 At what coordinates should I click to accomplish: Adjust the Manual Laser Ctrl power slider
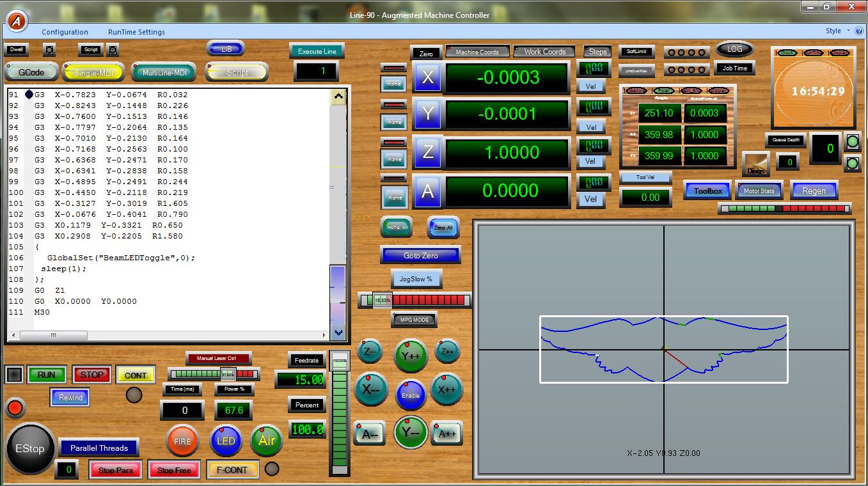pos(227,374)
